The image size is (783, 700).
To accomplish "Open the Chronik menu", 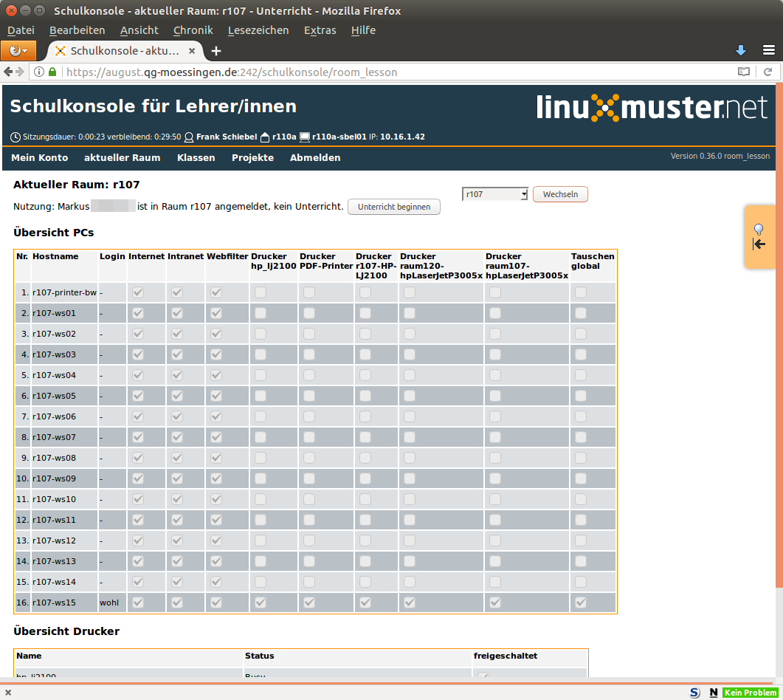I will tap(193, 30).
